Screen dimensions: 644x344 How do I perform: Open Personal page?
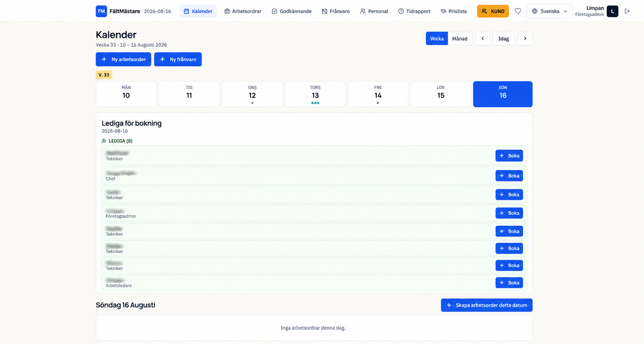pos(374,11)
